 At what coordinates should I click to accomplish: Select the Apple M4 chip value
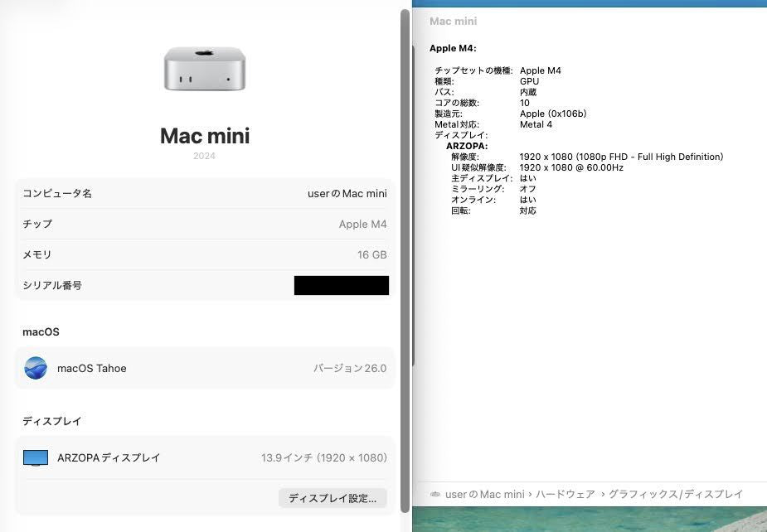[x=362, y=224]
